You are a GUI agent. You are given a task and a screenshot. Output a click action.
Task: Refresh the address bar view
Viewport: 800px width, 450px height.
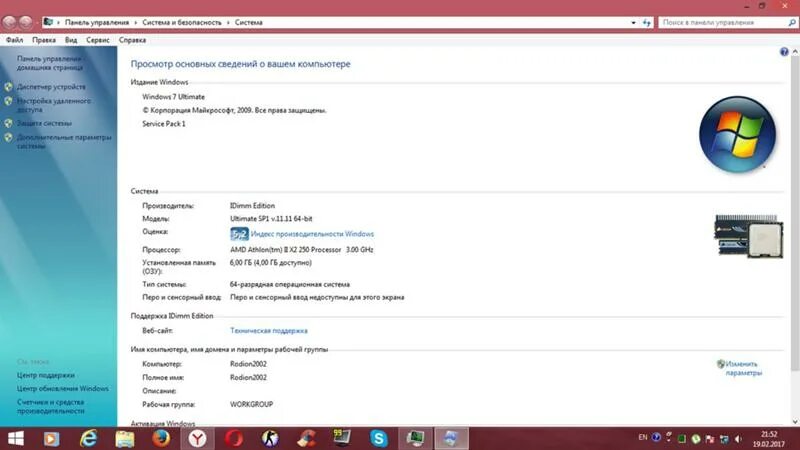click(647, 22)
